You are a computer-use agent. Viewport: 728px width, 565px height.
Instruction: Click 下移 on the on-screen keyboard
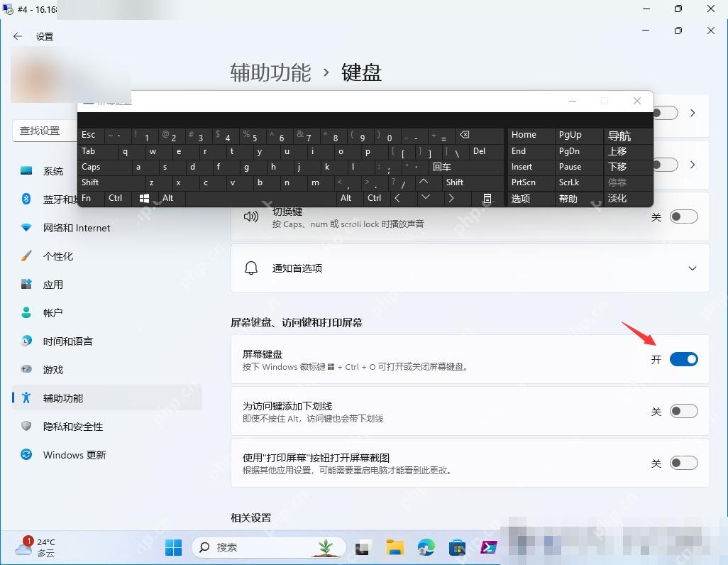click(x=628, y=167)
